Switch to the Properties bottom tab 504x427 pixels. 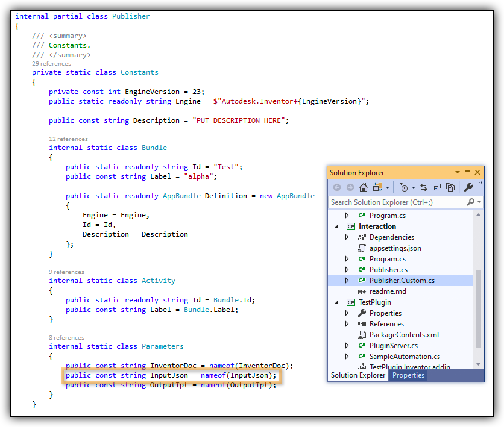pos(408,375)
